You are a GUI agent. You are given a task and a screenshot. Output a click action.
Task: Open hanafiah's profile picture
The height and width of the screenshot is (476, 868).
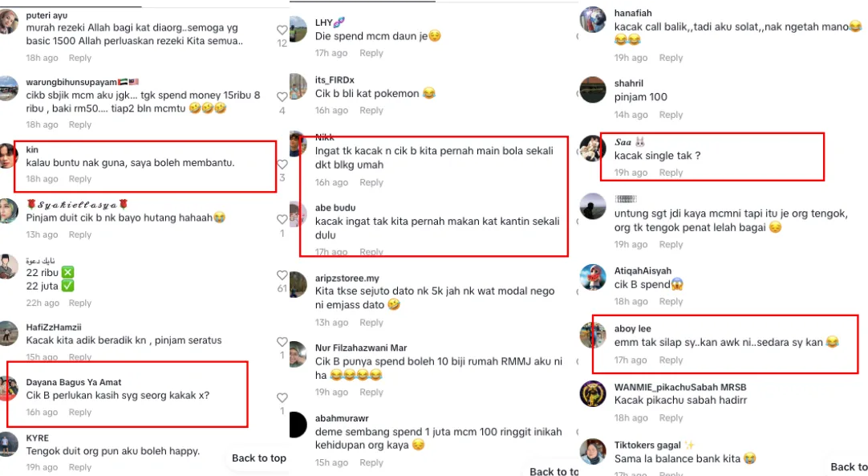[x=593, y=20]
